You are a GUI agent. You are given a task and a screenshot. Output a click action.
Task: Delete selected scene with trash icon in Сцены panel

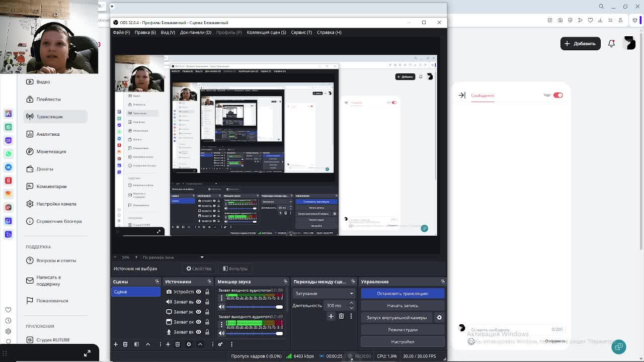[x=125, y=344]
